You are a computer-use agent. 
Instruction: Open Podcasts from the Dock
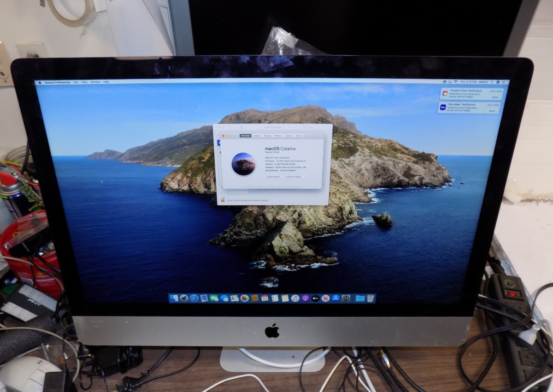[x=306, y=298]
